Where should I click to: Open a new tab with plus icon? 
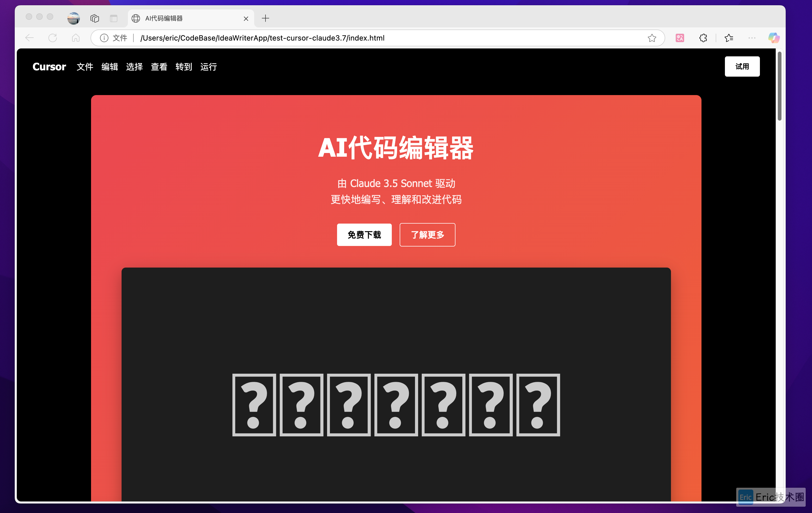pyautogui.click(x=265, y=18)
